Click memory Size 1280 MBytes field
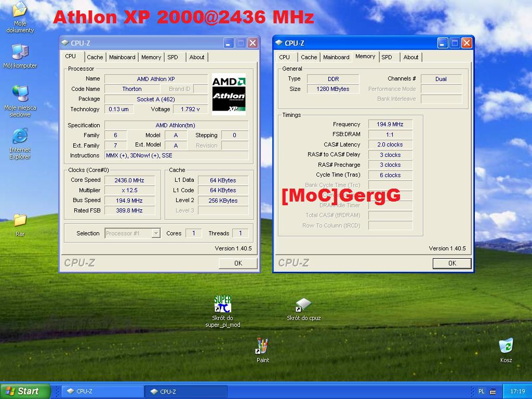532x399 pixels. coord(333,89)
